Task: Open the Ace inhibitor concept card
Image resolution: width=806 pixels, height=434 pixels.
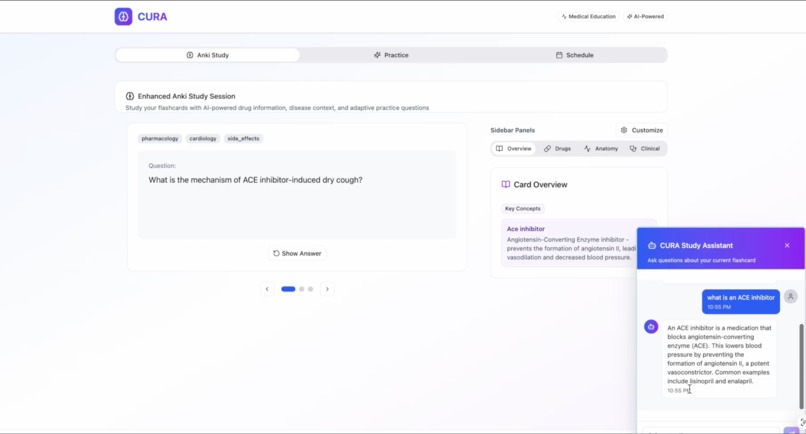Action: [579, 243]
